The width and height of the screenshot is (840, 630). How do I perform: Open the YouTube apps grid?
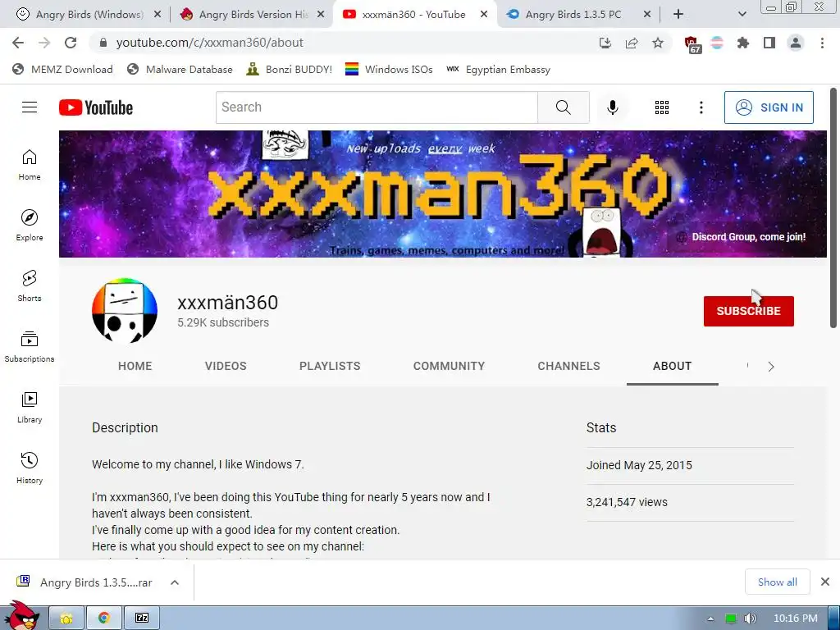662,107
